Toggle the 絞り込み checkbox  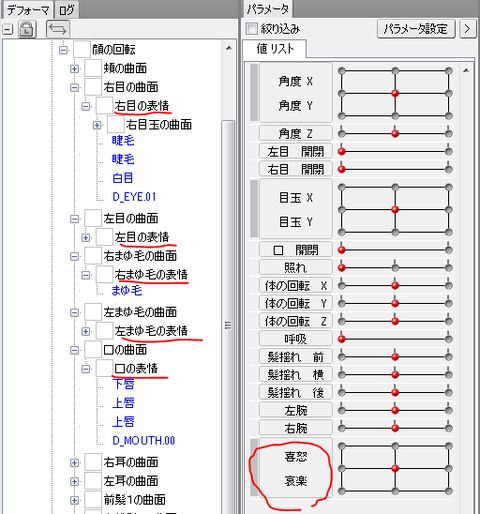tap(252, 29)
